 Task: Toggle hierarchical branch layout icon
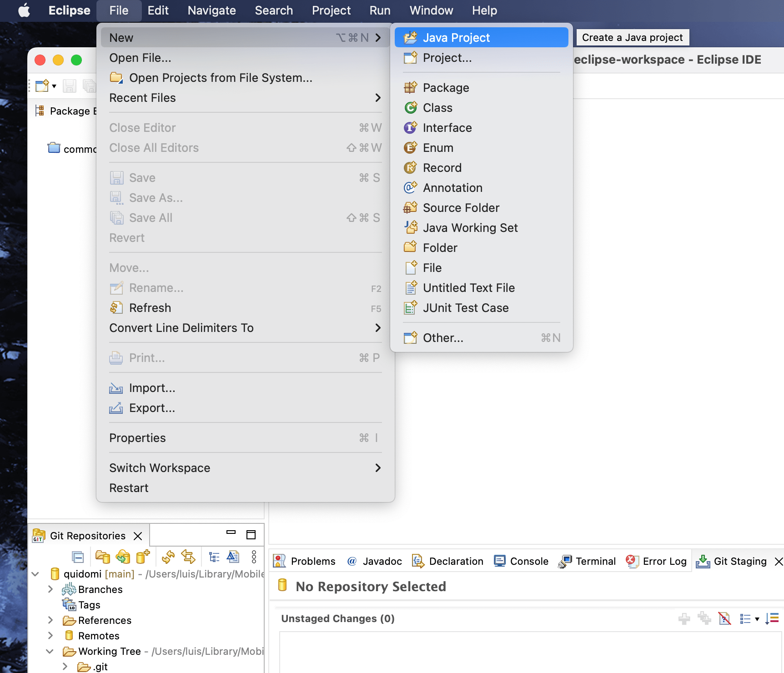tap(214, 557)
